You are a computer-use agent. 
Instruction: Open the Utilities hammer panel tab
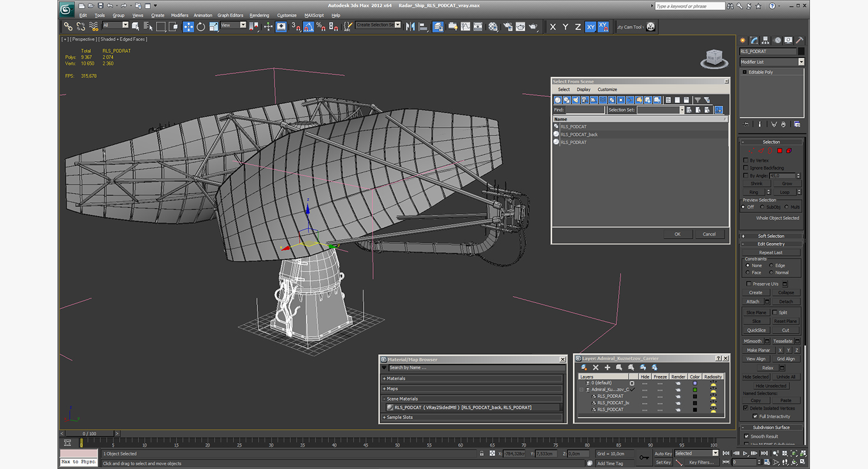pyautogui.click(x=800, y=40)
